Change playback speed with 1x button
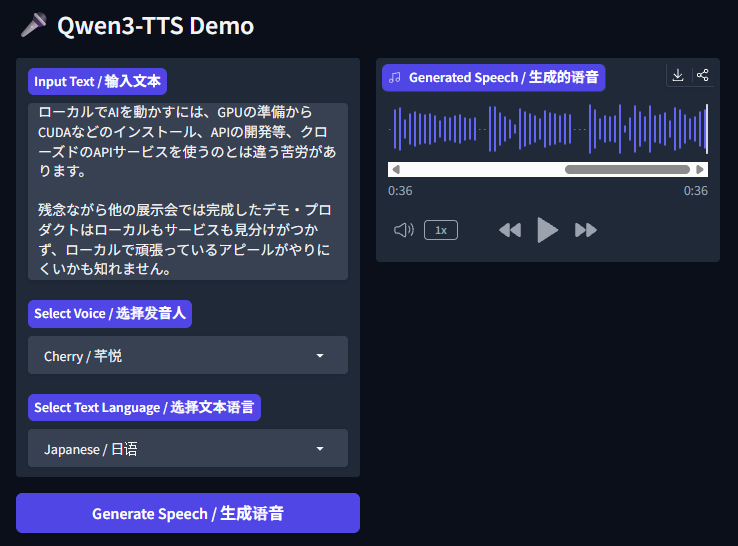Image resolution: width=738 pixels, height=546 pixels. pos(441,230)
